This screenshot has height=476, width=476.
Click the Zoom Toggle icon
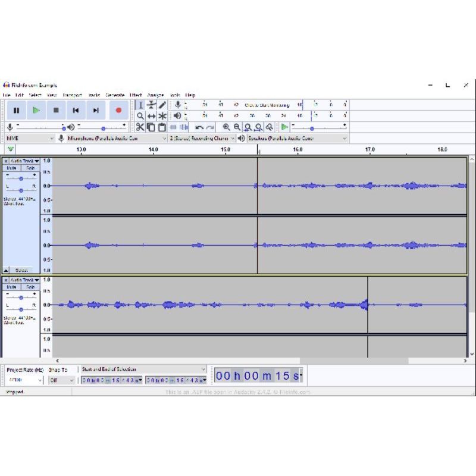pyautogui.click(x=270, y=127)
